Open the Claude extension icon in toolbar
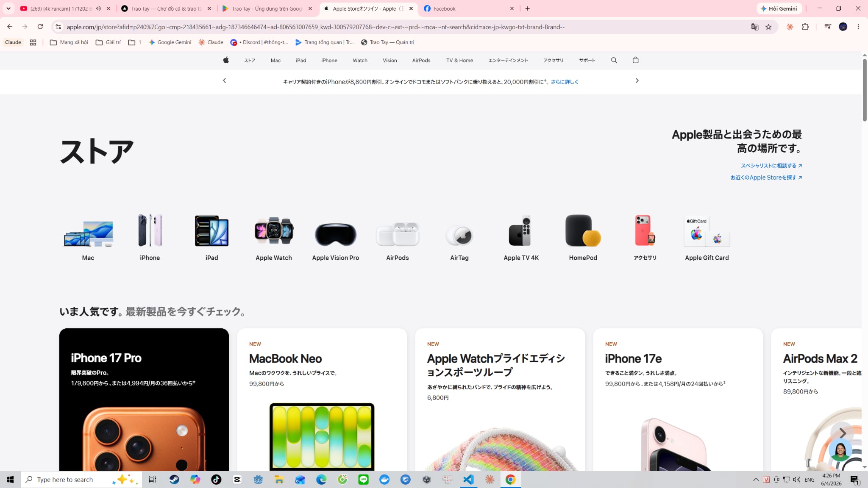 790,27
